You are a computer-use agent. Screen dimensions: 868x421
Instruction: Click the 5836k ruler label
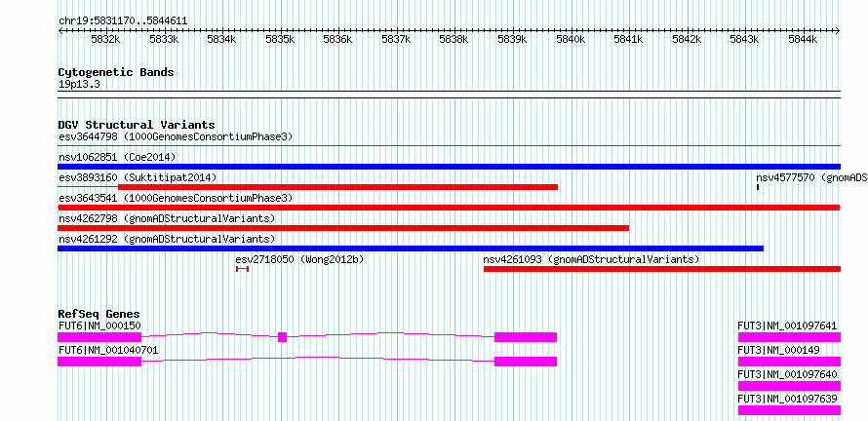click(337, 40)
